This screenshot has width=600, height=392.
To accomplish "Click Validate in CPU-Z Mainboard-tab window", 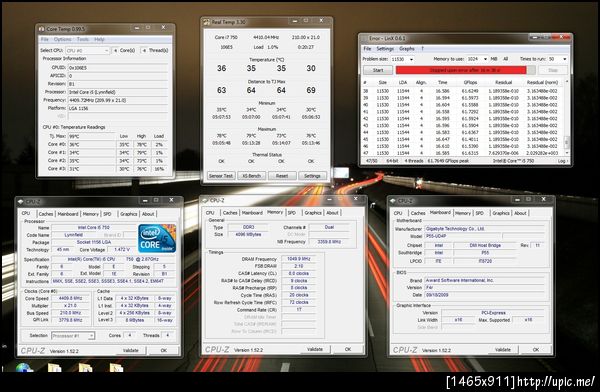I will tap(503, 349).
